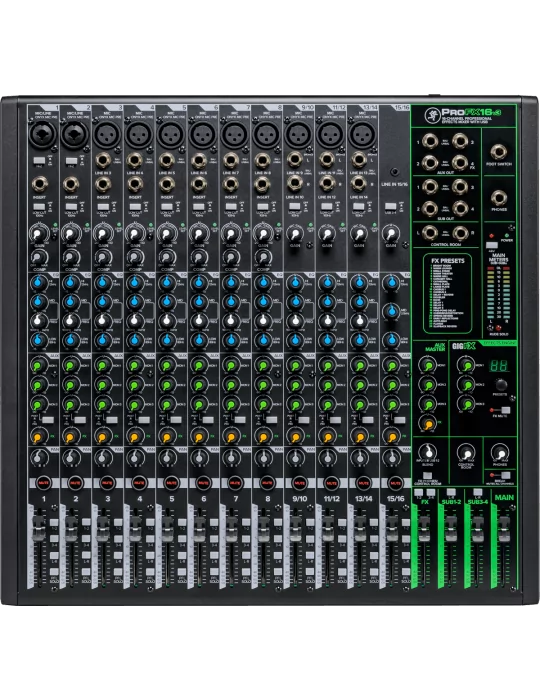Mute channel 9/10

tap(299, 483)
